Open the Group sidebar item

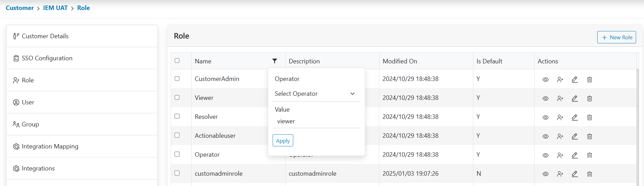pos(30,124)
